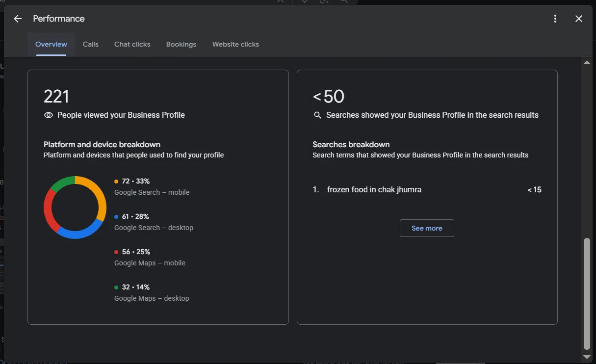Viewport: 596px width, 364px height.
Task: Click the '< 15' count value
Action: 535,190
